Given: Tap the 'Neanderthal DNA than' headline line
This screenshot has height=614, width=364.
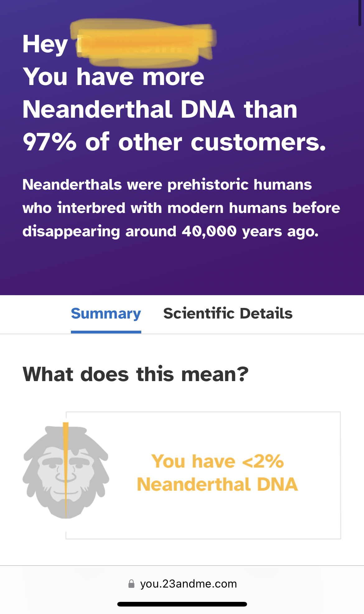Looking at the screenshot, I should click(160, 109).
